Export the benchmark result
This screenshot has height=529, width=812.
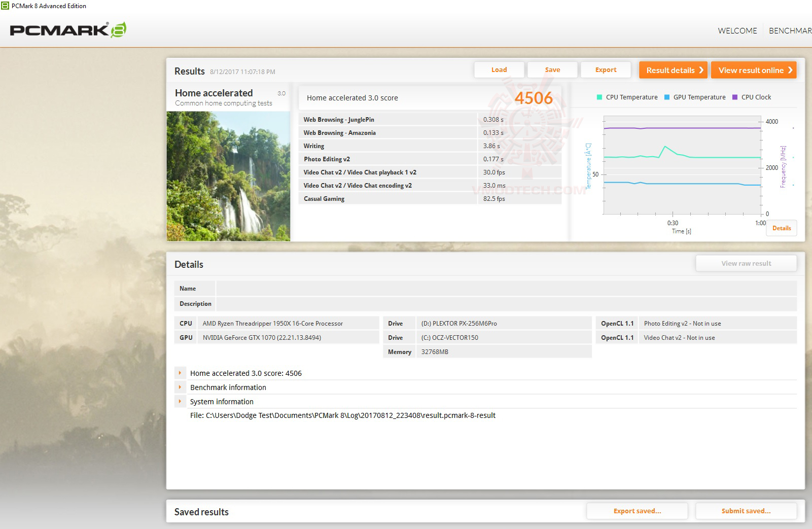(x=606, y=70)
